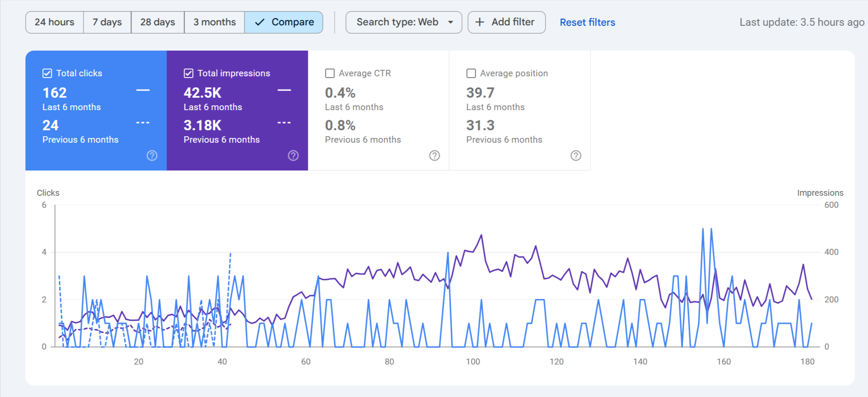Screen dimensions: 868x397
Task: Click the checkmark icon beside Compare
Action: pyautogui.click(x=260, y=22)
